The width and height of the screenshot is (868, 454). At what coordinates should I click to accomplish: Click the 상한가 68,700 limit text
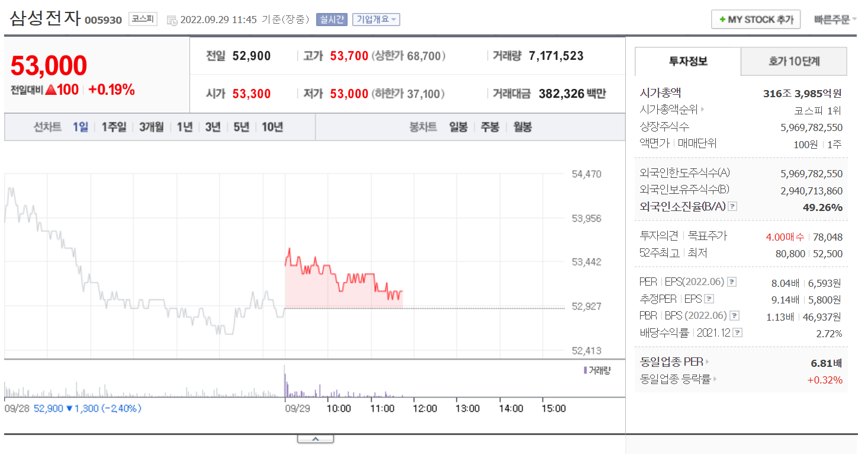409,56
